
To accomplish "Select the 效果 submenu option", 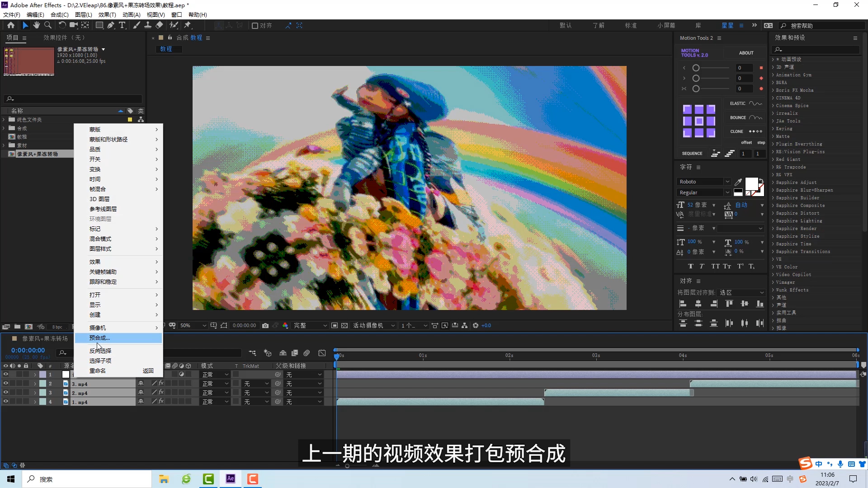I will point(95,261).
